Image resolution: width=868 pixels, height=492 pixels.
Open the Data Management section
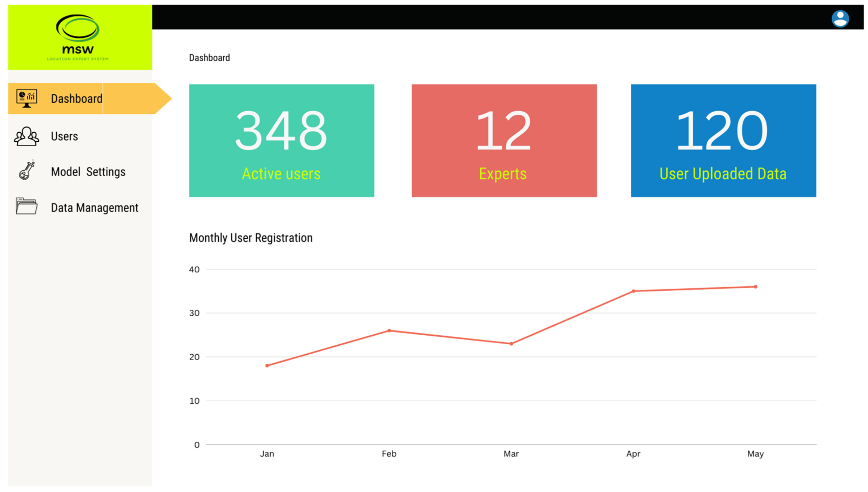(x=94, y=208)
